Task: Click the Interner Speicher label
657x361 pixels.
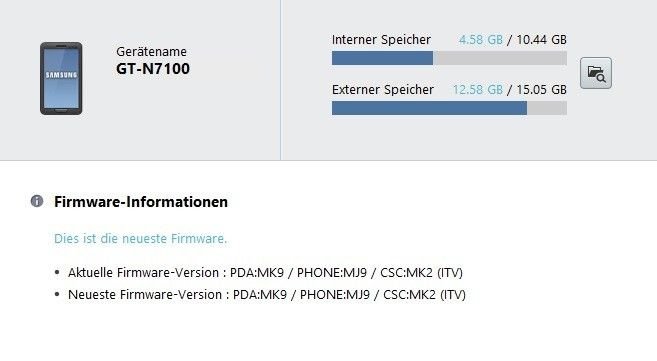Action: click(x=381, y=40)
